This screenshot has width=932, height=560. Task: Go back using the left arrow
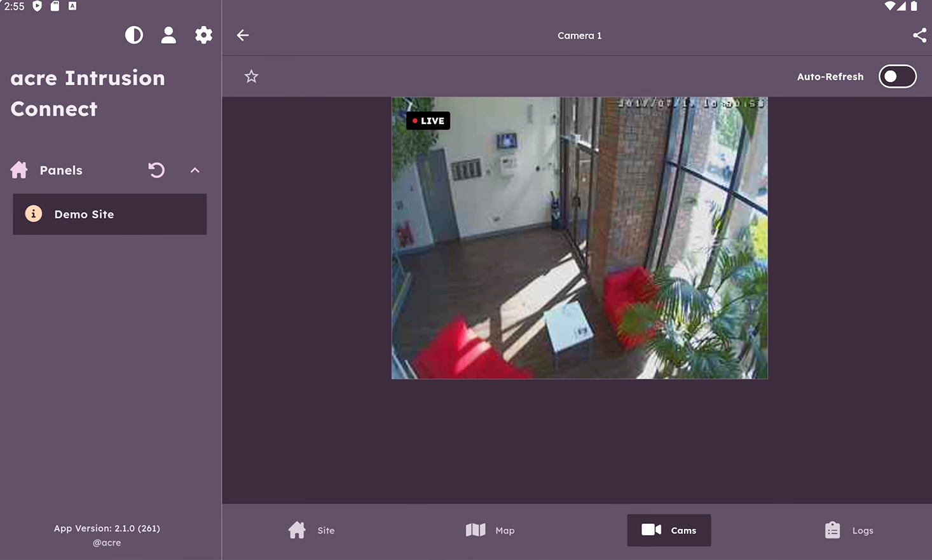243,36
